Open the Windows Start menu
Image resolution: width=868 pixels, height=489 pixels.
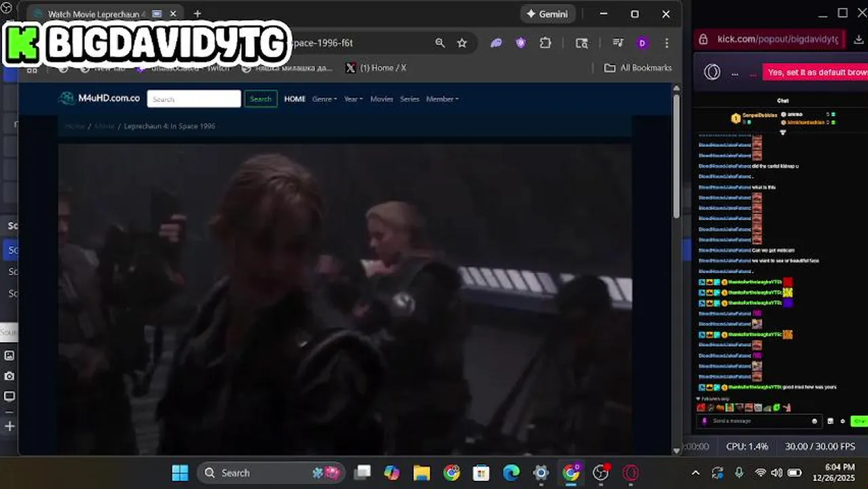click(180, 473)
